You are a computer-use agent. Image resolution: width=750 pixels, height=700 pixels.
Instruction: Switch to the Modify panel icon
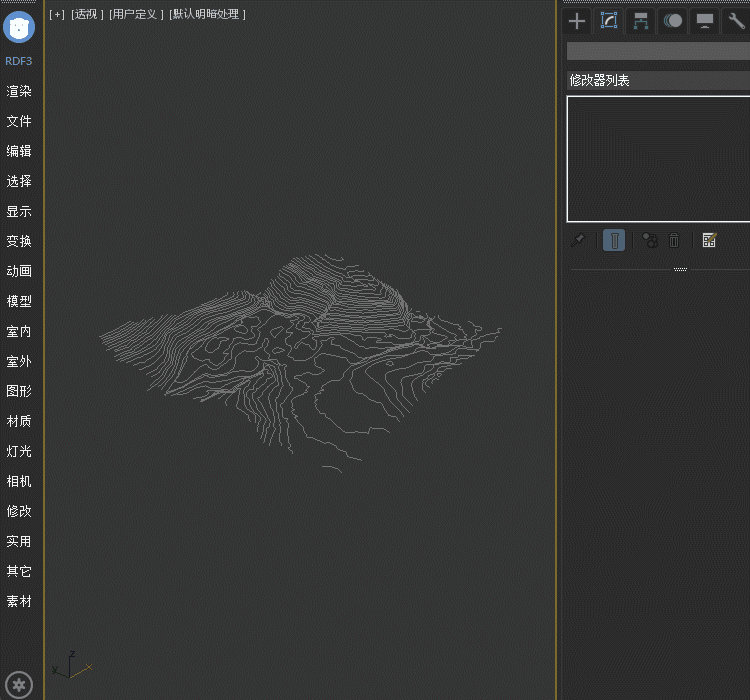pyautogui.click(x=609, y=21)
